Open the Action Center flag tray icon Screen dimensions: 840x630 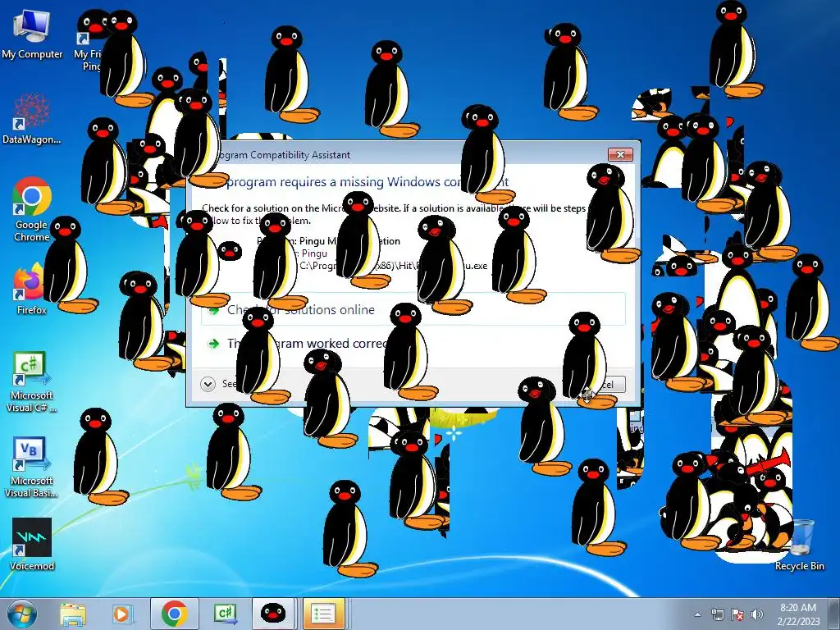click(x=737, y=614)
